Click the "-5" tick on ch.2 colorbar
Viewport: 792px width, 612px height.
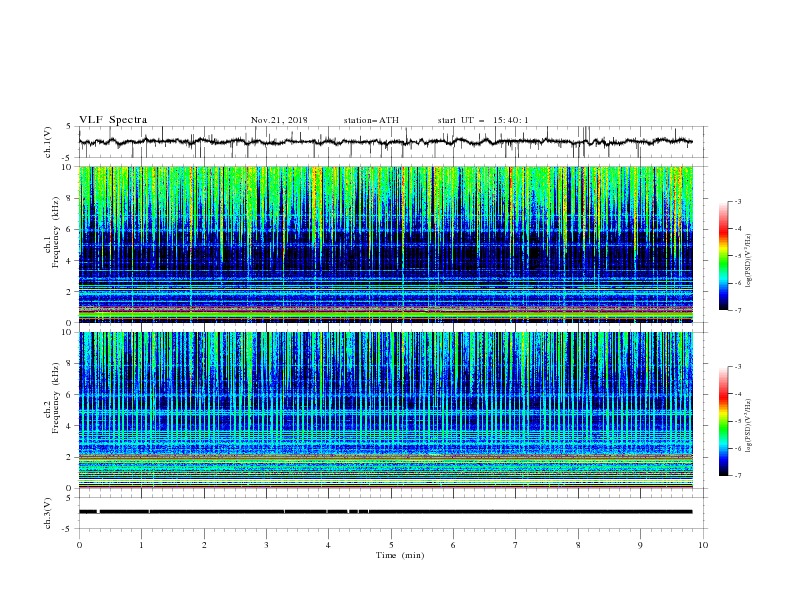[x=737, y=421]
